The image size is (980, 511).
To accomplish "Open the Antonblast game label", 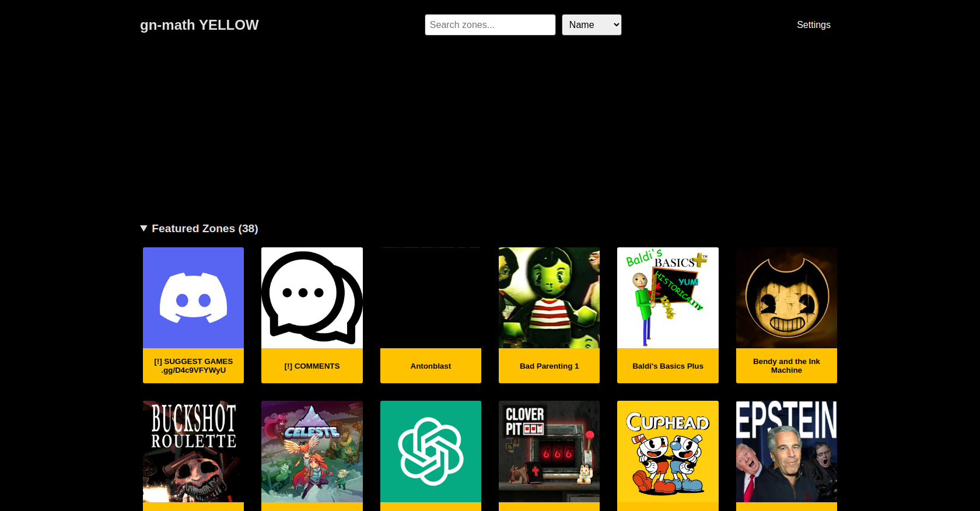I will pyautogui.click(x=430, y=366).
